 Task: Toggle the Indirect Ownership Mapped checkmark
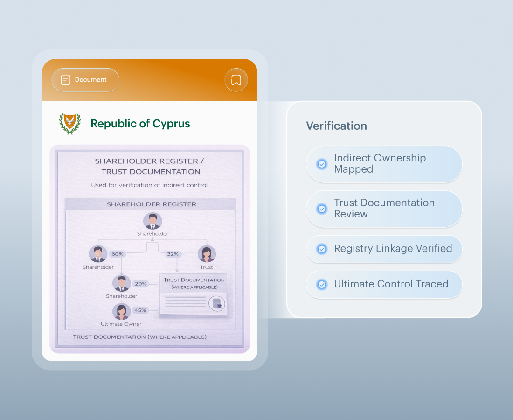[x=322, y=164]
